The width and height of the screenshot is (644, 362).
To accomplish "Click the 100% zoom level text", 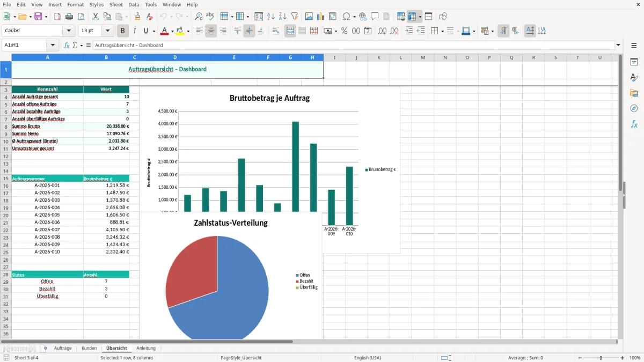I will [635, 358].
